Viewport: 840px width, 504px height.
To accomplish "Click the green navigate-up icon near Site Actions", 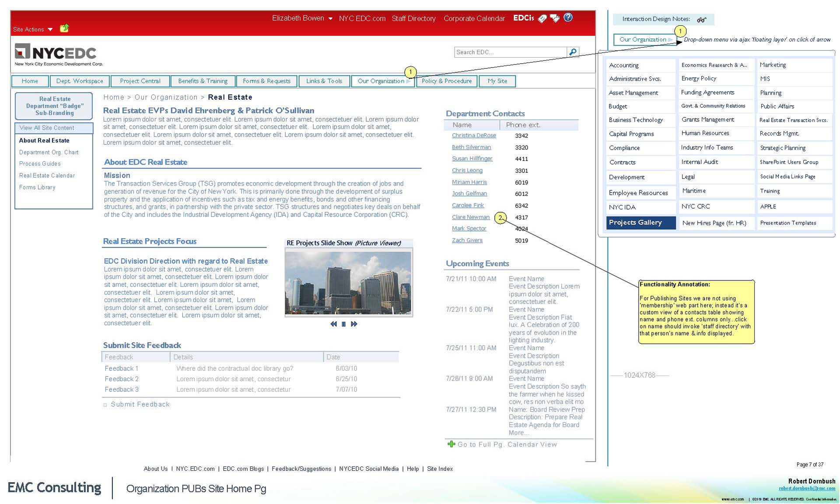I will (64, 28).
